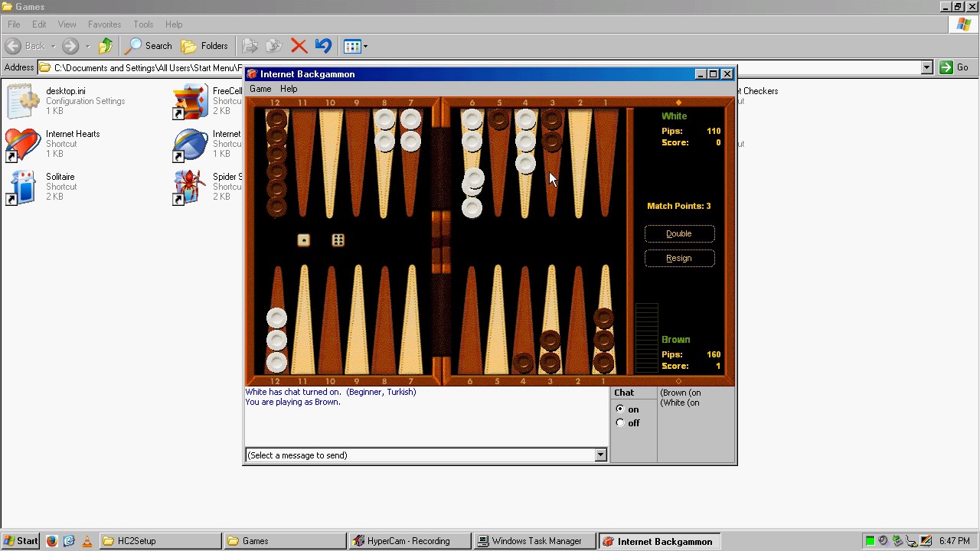Open the chat message dropdown arrow

[601, 455]
